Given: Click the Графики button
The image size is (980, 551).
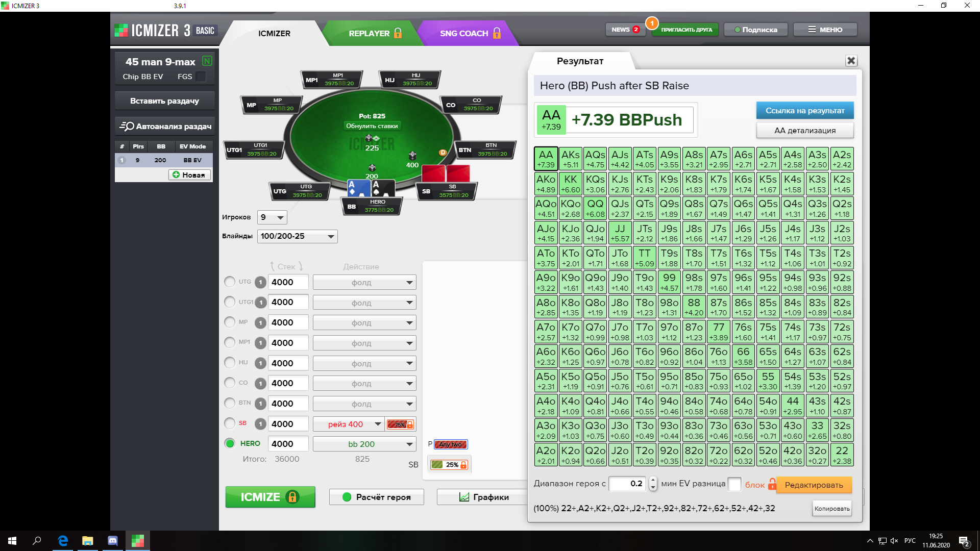Looking at the screenshot, I should click(x=483, y=497).
